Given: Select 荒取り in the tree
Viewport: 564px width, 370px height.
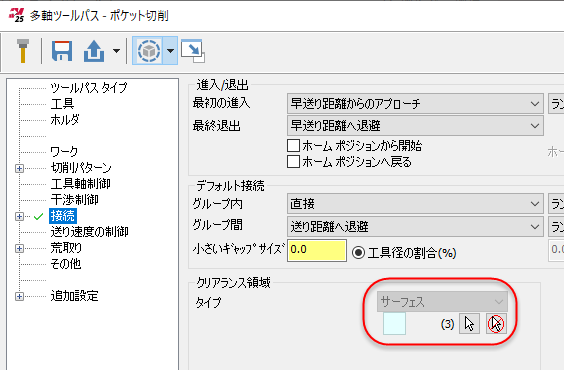Looking at the screenshot, I should click(x=66, y=248).
